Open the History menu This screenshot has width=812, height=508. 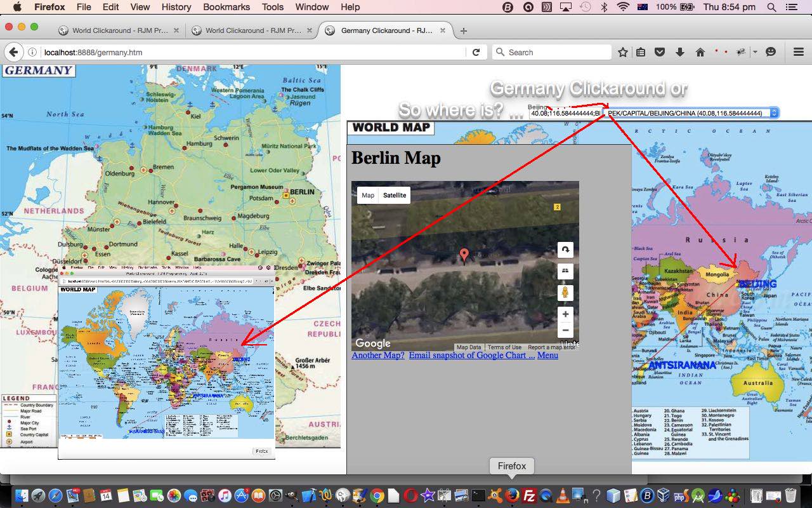coord(176,7)
